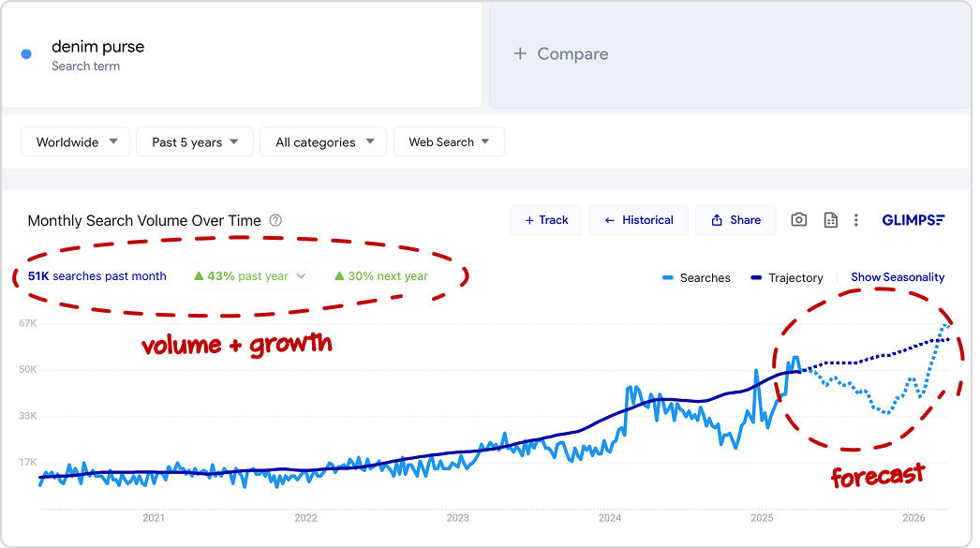This screenshot has width=980, height=548.
Task: Click the Historical button
Action: pyautogui.click(x=639, y=220)
